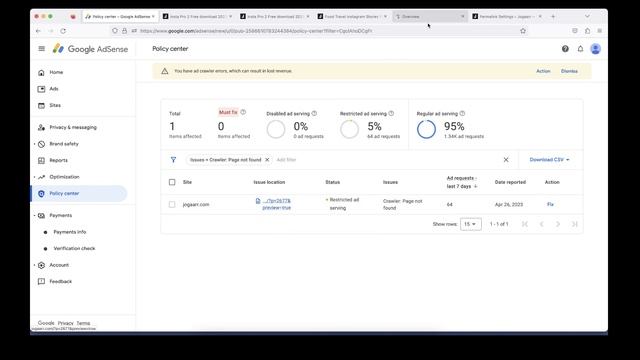Open the browser application menu
640x360 pixels.
tap(600, 31)
